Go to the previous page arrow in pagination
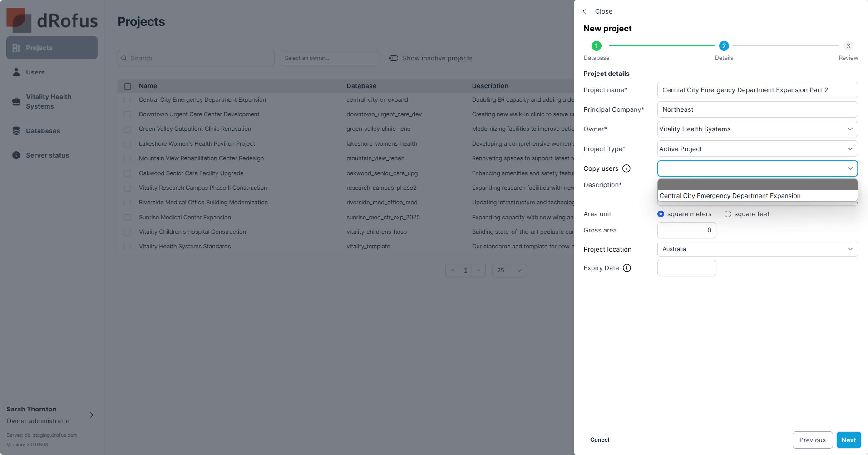Image resolution: width=868 pixels, height=455 pixels. 452,270
